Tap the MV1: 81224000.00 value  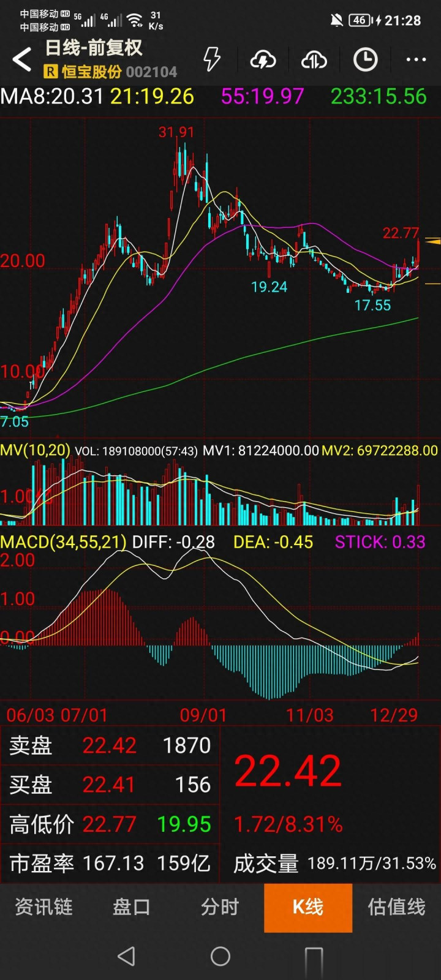pyautogui.click(x=261, y=451)
